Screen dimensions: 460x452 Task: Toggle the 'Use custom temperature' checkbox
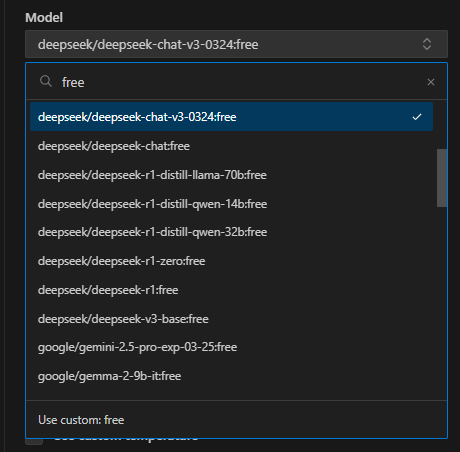[x=34, y=441]
